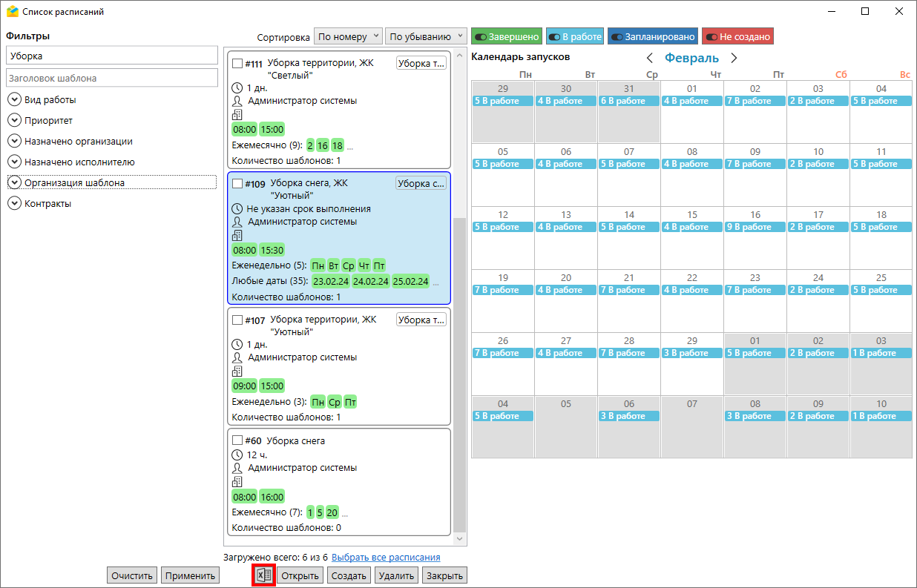Image resolution: width=917 pixels, height=588 pixels.
Task: Click clock icon in schedule #111
Action: click(x=237, y=88)
